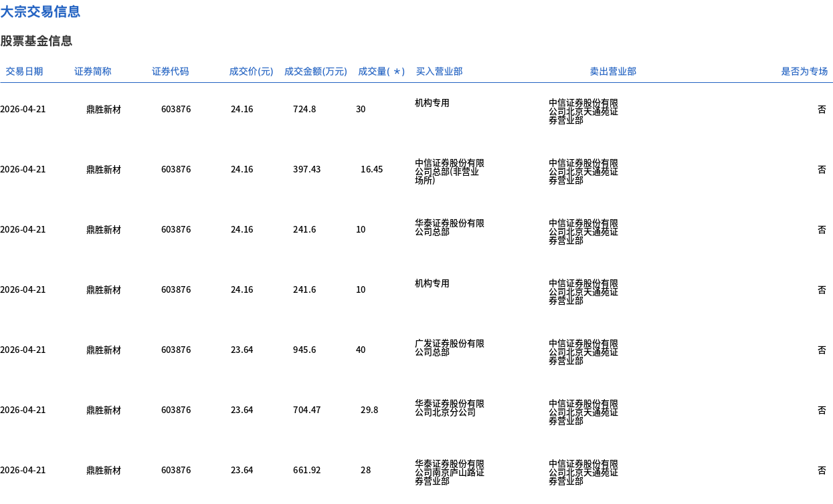
Task: Click the 16.45 volume cell
Action: coord(372,170)
